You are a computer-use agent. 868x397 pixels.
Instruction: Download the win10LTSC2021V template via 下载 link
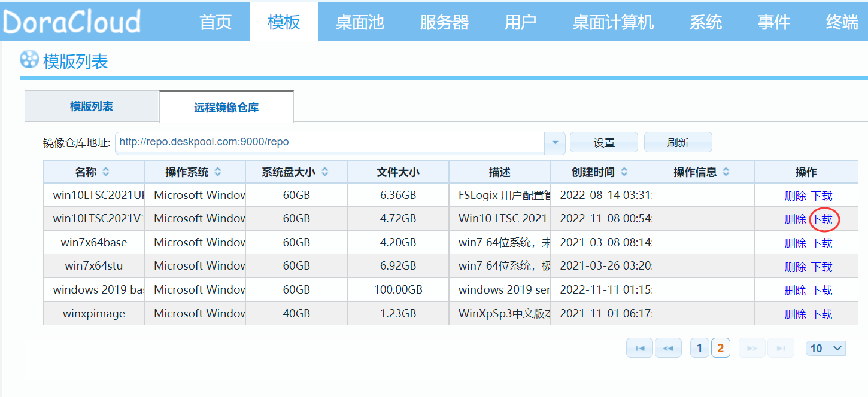point(824,219)
